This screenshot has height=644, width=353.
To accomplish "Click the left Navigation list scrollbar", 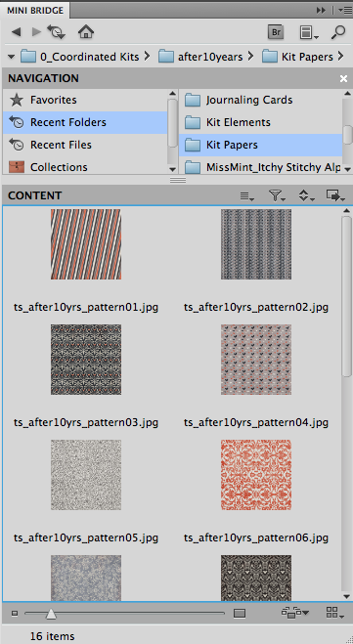I will pyautogui.click(x=173, y=122).
